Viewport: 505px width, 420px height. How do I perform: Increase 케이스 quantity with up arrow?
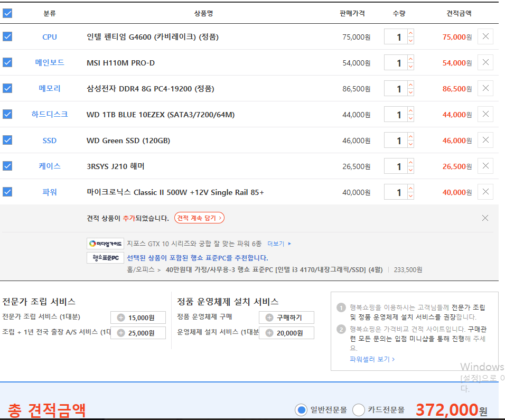point(410,162)
